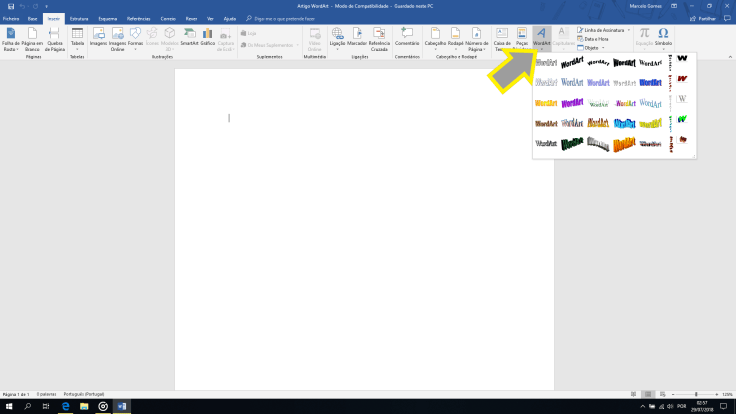Expand the Tabela dropdown
The width and height of the screenshot is (736, 414).
(x=77, y=40)
